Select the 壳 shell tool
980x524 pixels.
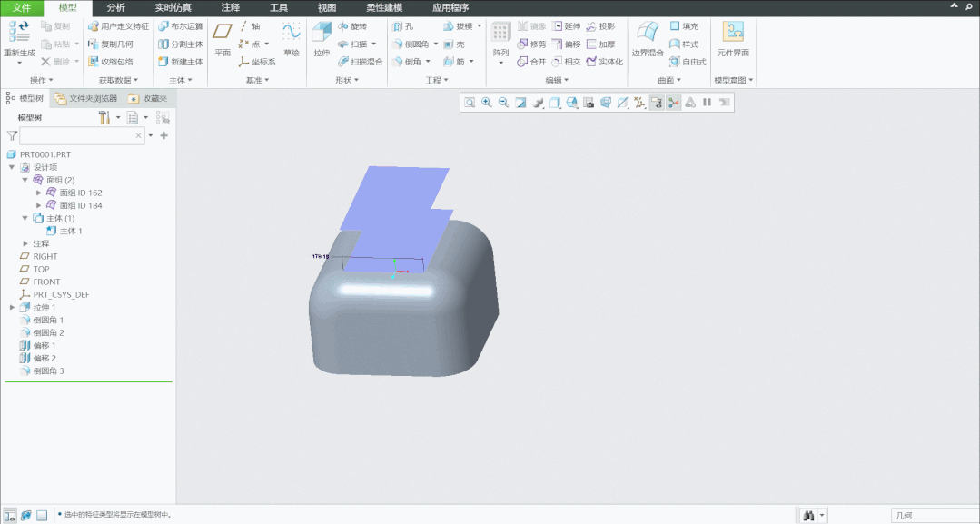click(454, 44)
